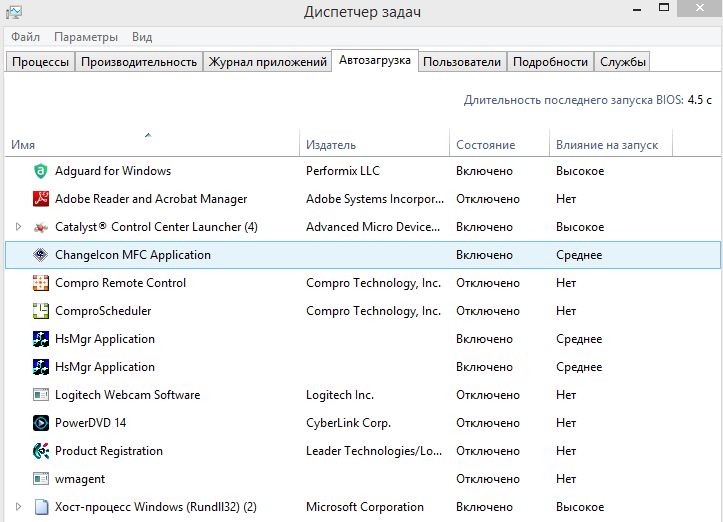
Task: Click the Catalyst Control Center Launcher icon
Action: pyautogui.click(x=41, y=227)
